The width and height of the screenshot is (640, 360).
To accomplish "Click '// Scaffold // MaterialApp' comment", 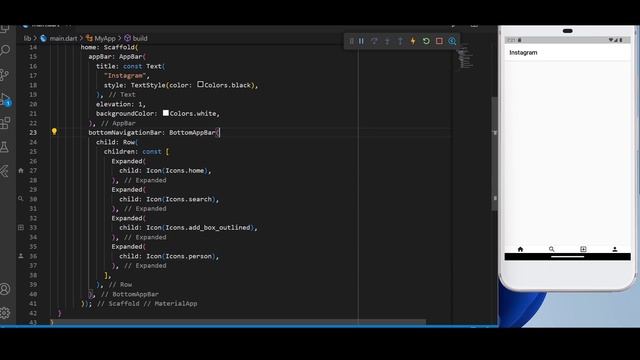I will [x=147, y=304].
